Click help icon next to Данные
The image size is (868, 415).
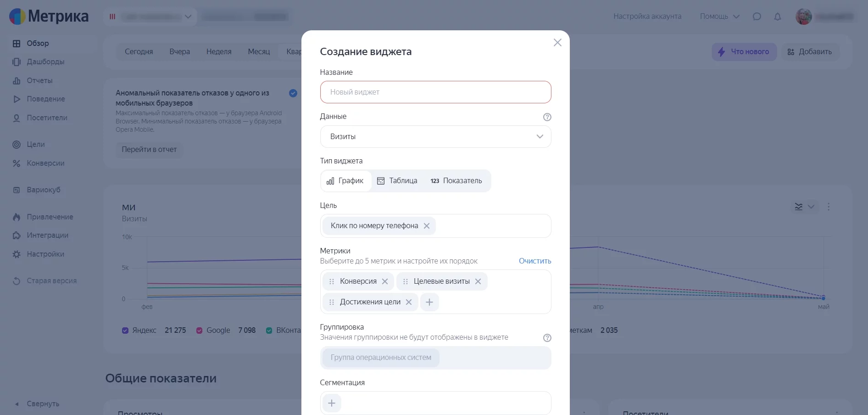click(547, 117)
